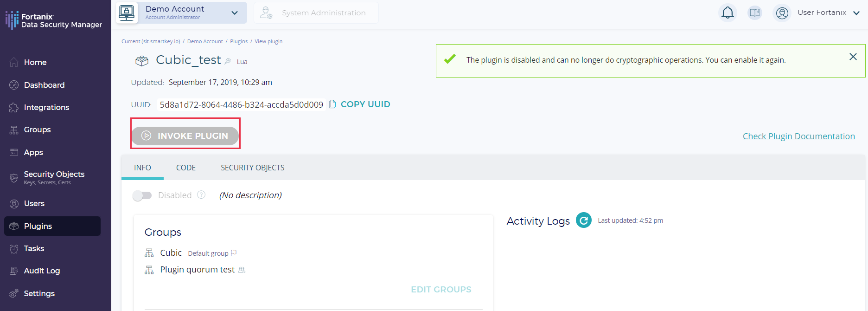Click the copy UUID clipboard icon

pyautogui.click(x=332, y=104)
